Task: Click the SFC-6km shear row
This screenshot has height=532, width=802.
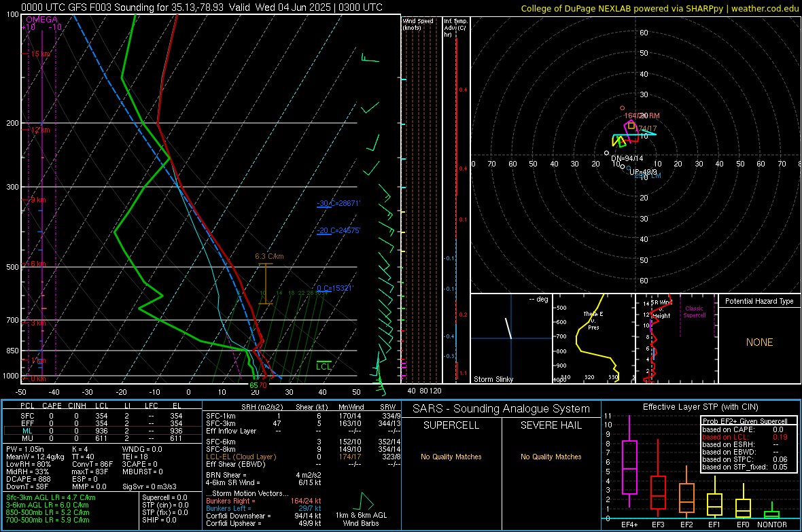Action: point(303,442)
